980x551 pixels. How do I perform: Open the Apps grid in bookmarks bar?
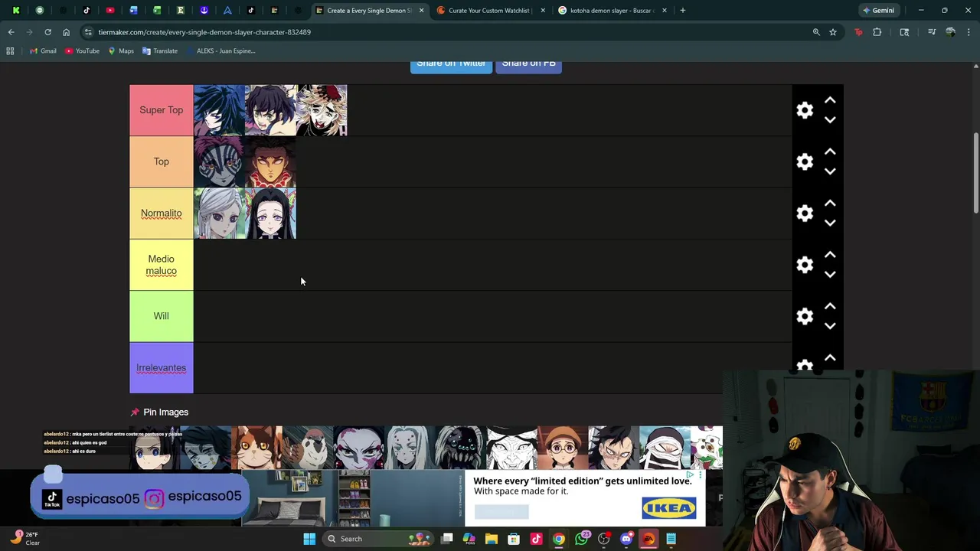click(x=10, y=51)
